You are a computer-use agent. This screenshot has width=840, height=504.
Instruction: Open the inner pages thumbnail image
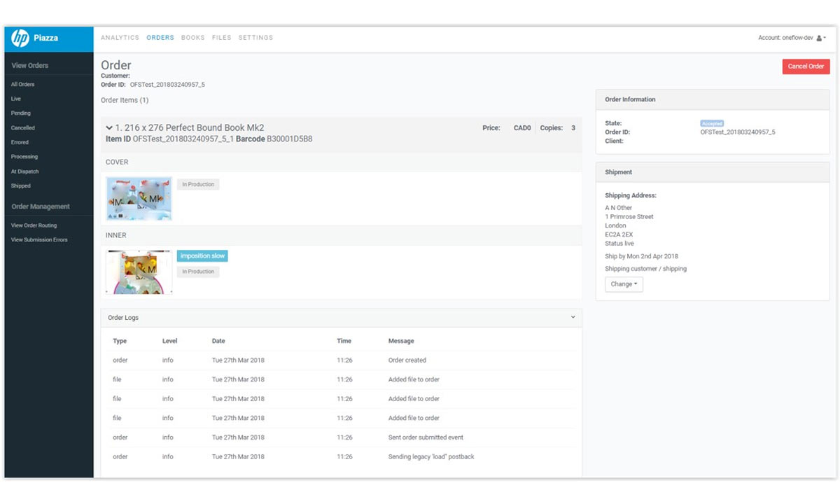pos(139,272)
